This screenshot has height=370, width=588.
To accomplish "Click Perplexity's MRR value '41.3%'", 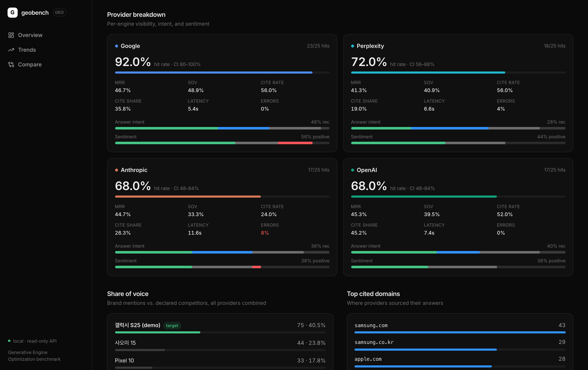I will (x=359, y=90).
